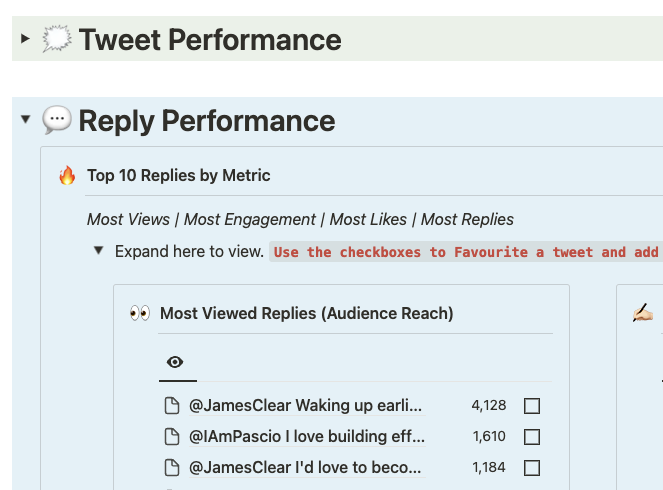Collapse the 'Expand here to view' toggle
663x490 pixels.
coord(98,251)
